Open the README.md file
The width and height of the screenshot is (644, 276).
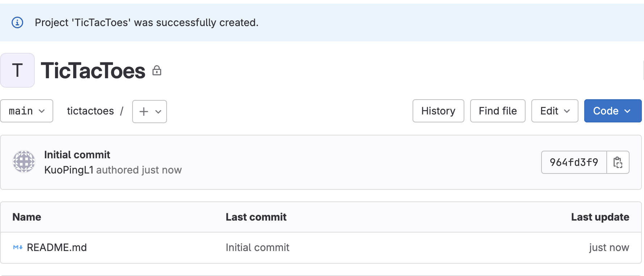coord(57,247)
